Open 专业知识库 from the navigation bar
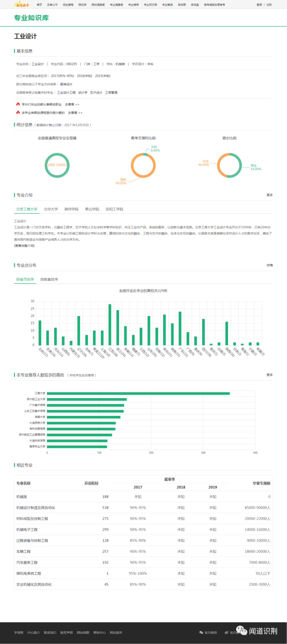Viewport: 287px width, 644px height. [150, 5]
